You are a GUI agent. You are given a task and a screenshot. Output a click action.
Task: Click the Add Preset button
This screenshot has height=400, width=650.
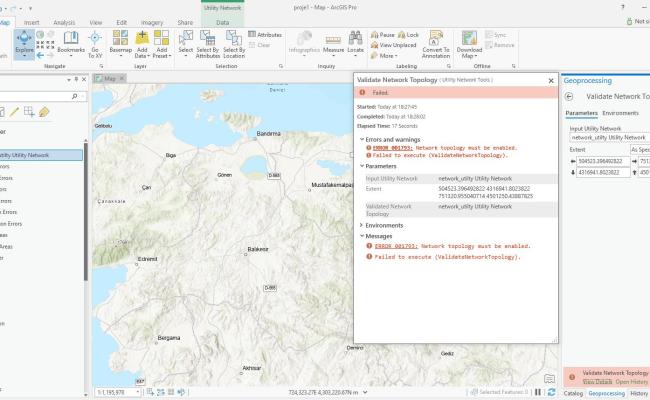click(162, 44)
